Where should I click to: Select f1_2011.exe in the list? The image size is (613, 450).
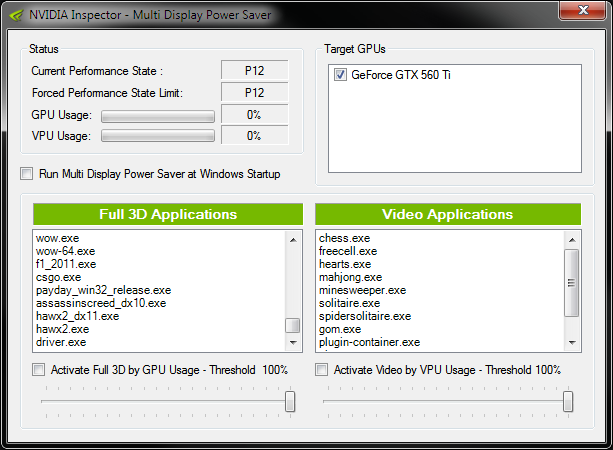coord(66,264)
